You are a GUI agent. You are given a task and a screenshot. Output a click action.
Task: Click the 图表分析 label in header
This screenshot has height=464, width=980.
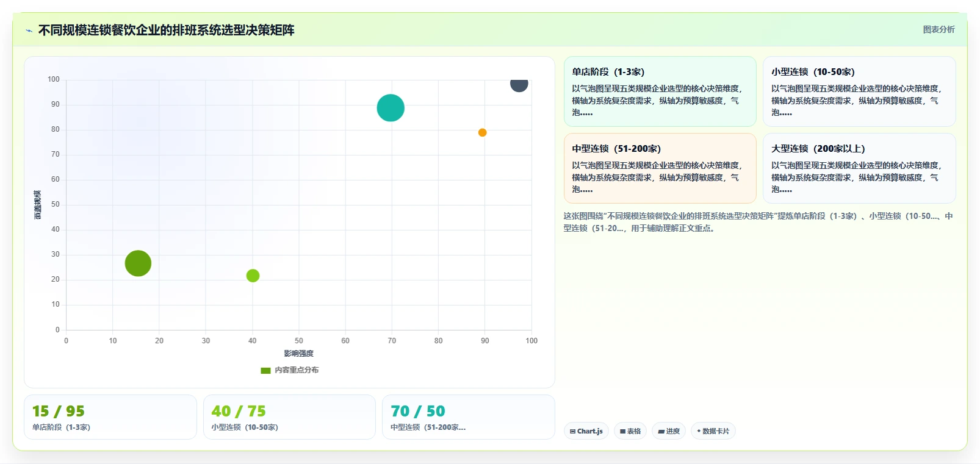pos(939,29)
